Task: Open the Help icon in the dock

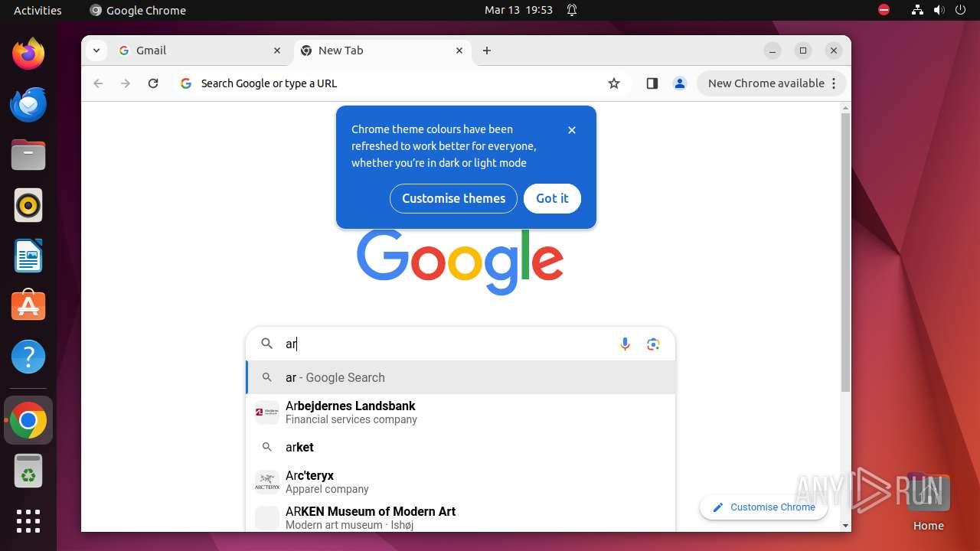Action: coord(28,357)
